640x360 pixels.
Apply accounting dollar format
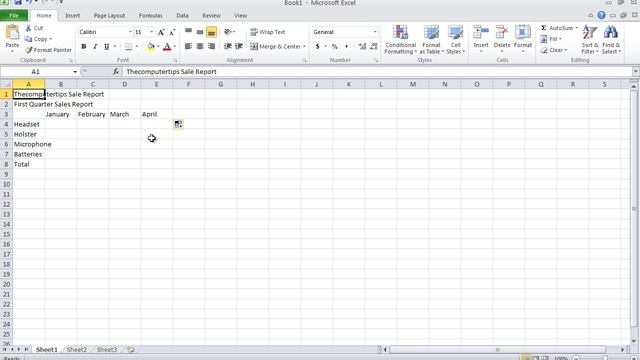coord(318,47)
